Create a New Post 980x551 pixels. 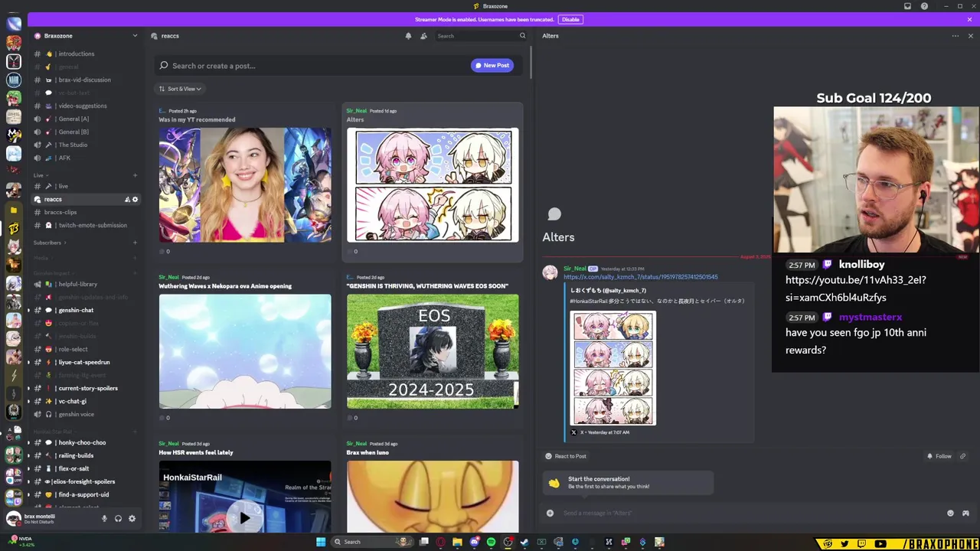tap(492, 65)
